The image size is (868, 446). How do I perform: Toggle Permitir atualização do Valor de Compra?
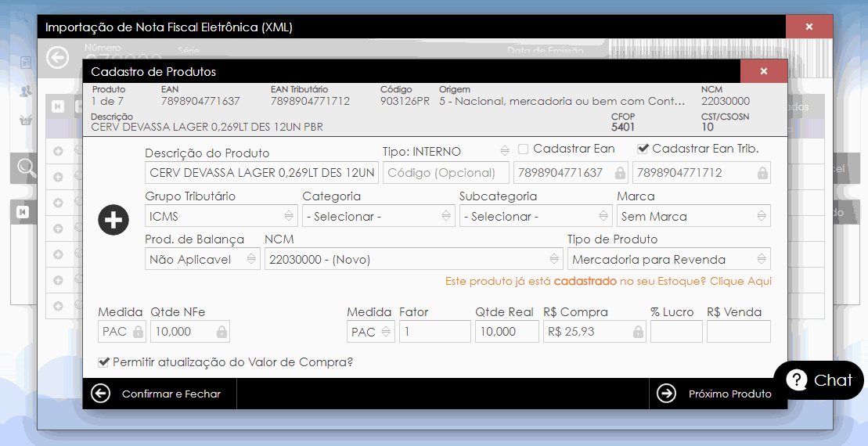[x=103, y=362]
